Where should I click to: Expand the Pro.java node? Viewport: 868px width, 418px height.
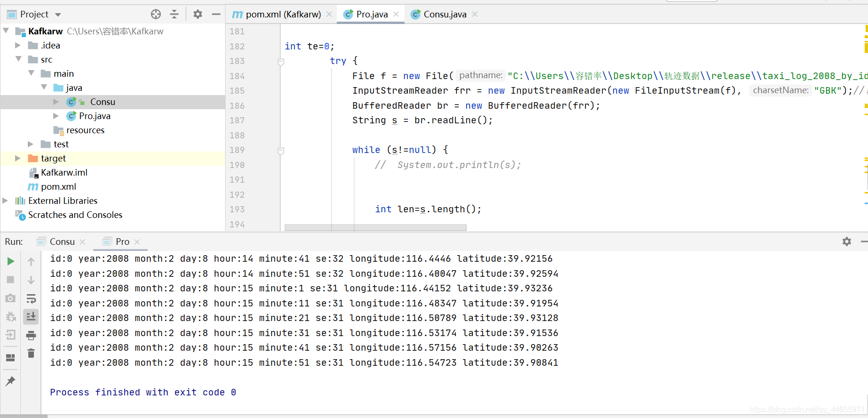[56, 116]
